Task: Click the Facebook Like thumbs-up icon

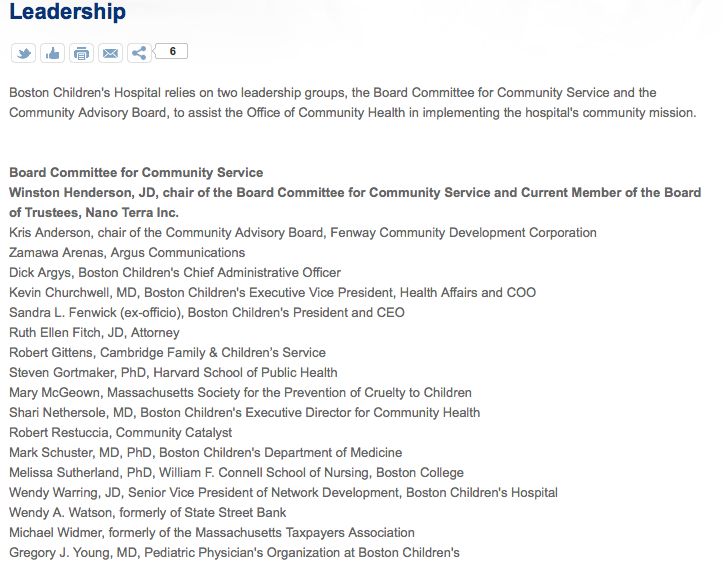Action: (52, 53)
